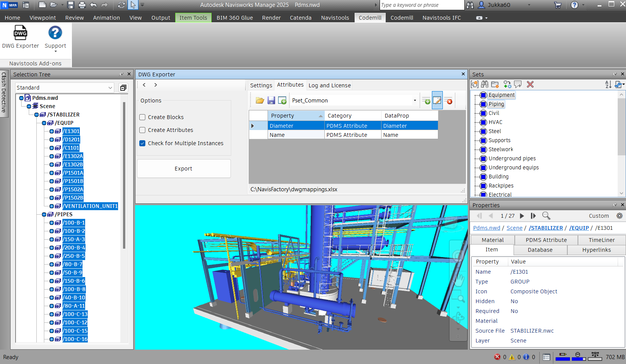Click the Export button

pyautogui.click(x=184, y=169)
